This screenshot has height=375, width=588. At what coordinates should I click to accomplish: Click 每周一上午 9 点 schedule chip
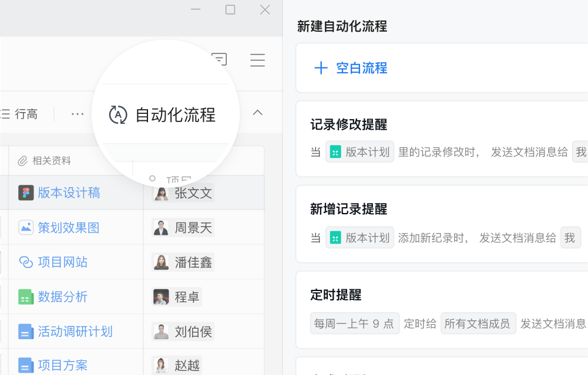[354, 323]
